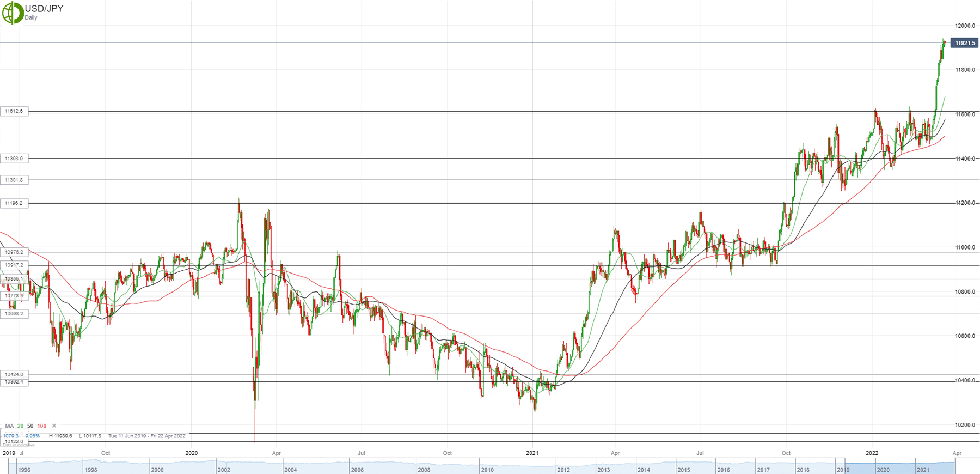
Task: Jump to 2008 in the navigator strip
Action: coord(424,470)
